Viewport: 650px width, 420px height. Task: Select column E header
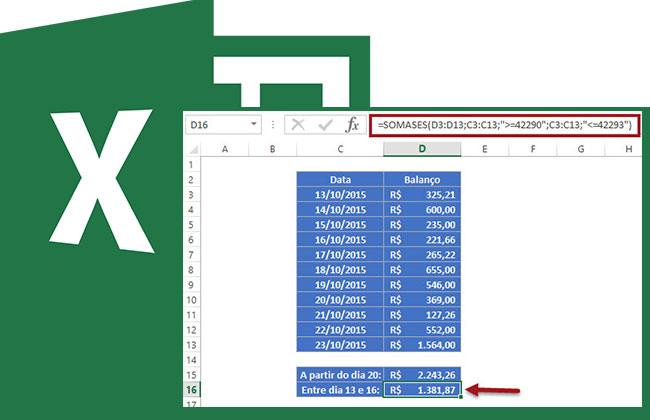pos(485,149)
